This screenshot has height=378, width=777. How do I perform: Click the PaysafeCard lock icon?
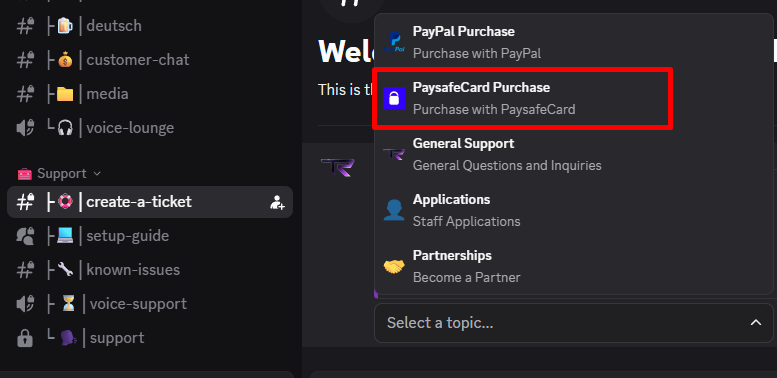(394, 98)
